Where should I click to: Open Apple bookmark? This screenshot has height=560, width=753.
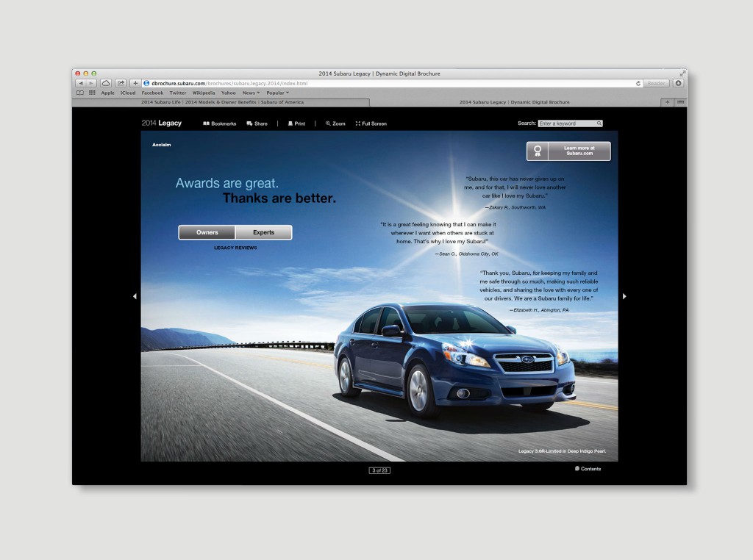[x=107, y=93]
